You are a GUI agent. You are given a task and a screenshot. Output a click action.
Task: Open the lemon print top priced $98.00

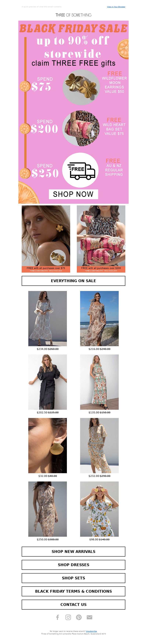tap(99, 509)
